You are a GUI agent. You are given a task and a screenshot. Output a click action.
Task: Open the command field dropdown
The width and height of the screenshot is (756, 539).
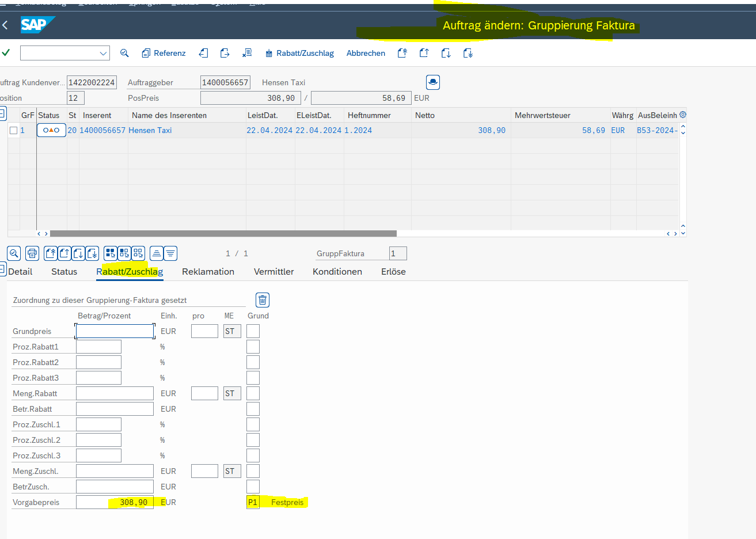[104, 53]
